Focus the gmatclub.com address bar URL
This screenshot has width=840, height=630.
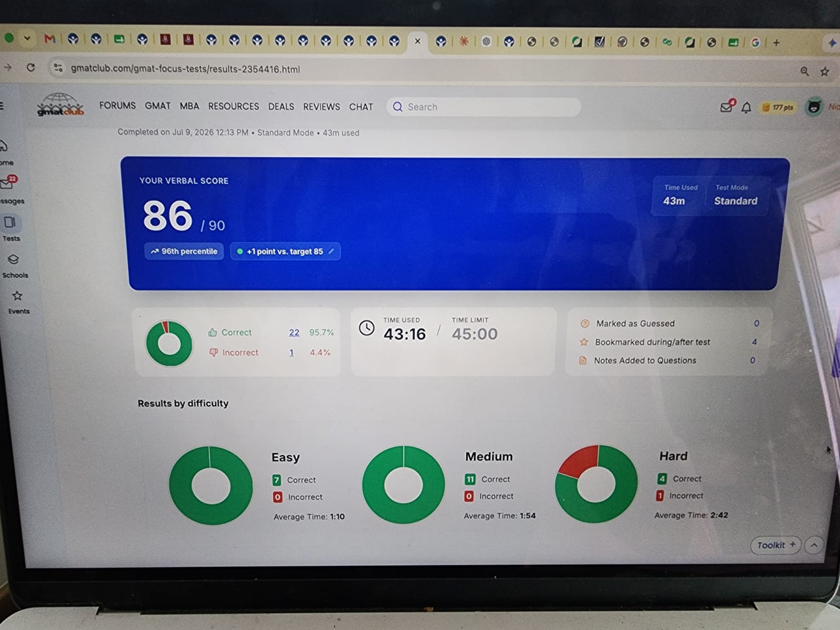click(x=185, y=69)
